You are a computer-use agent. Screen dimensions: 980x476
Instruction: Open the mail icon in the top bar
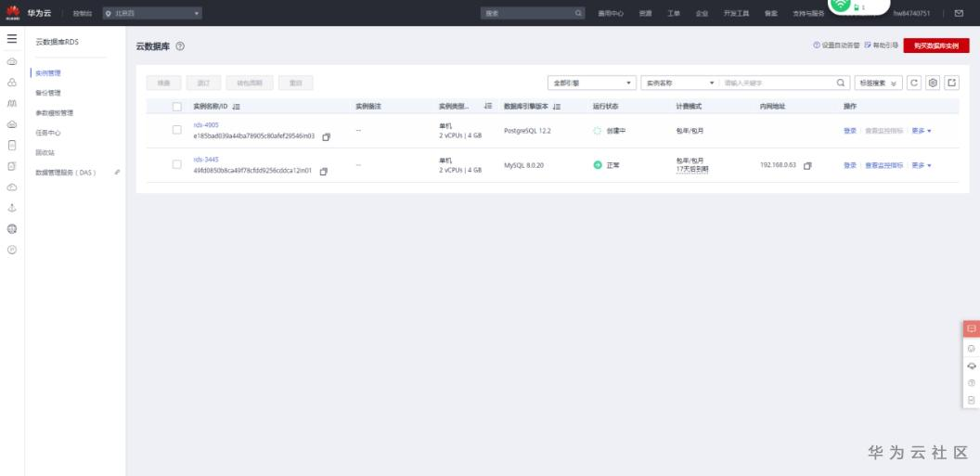click(x=959, y=13)
